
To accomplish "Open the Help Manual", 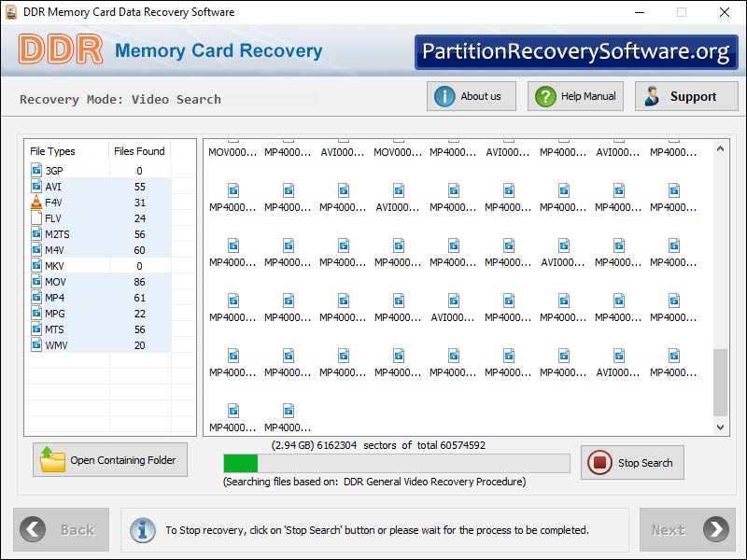I will 577,96.
